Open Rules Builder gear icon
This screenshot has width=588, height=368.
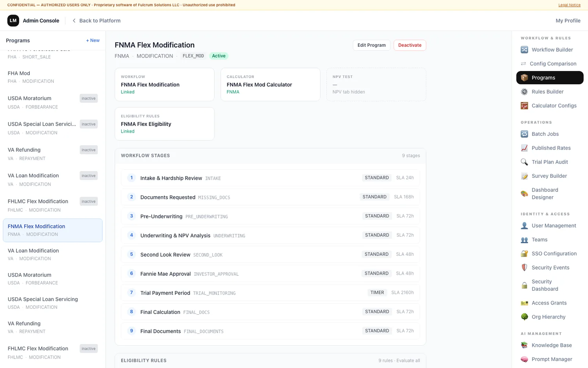[x=524, y=92]
